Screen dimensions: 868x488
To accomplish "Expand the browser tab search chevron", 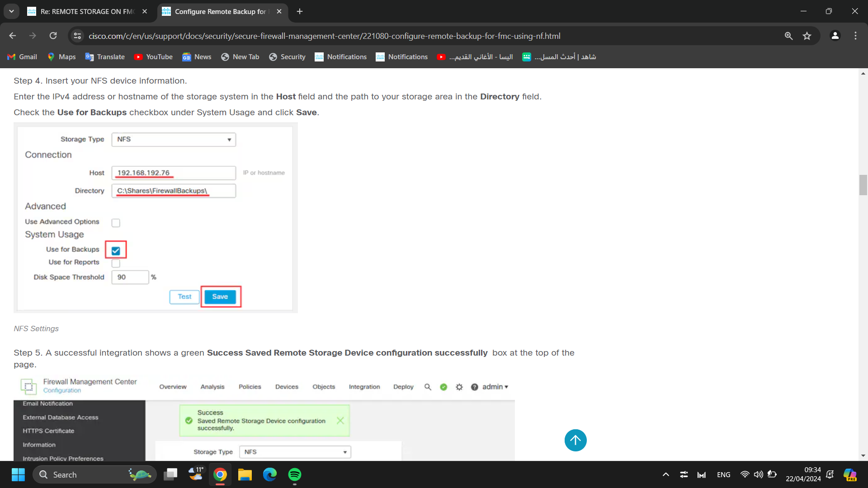I will tap(11, 11).
